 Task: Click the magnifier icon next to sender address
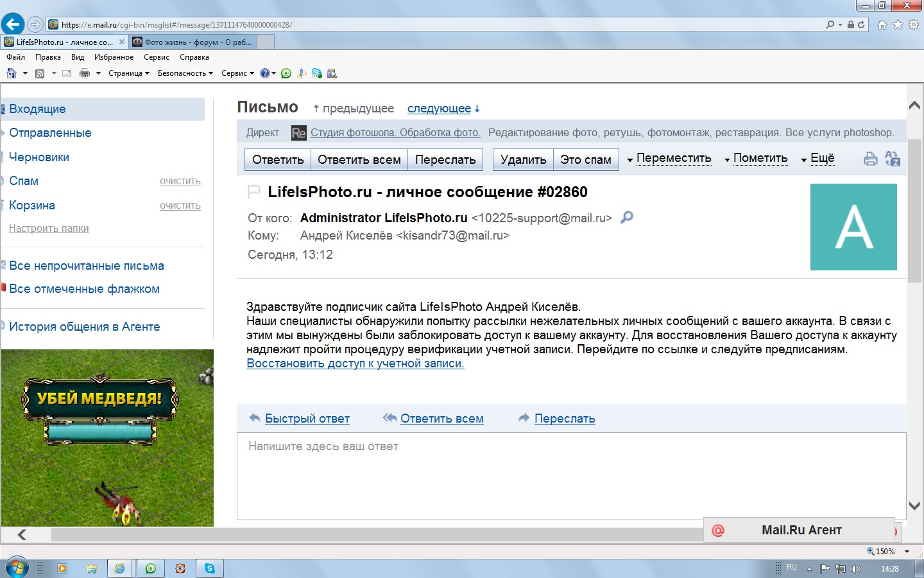(627, 217)
